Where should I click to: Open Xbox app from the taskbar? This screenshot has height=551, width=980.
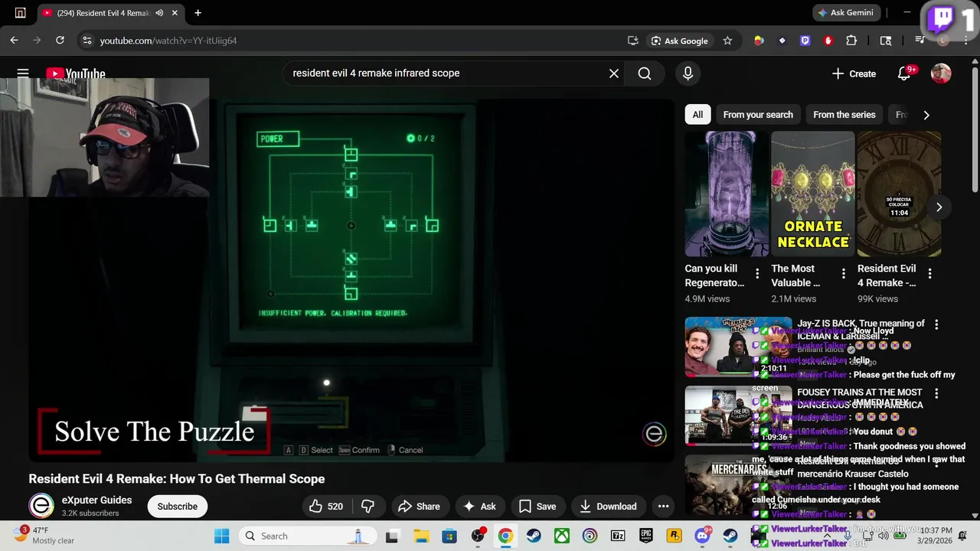[561, 536]
